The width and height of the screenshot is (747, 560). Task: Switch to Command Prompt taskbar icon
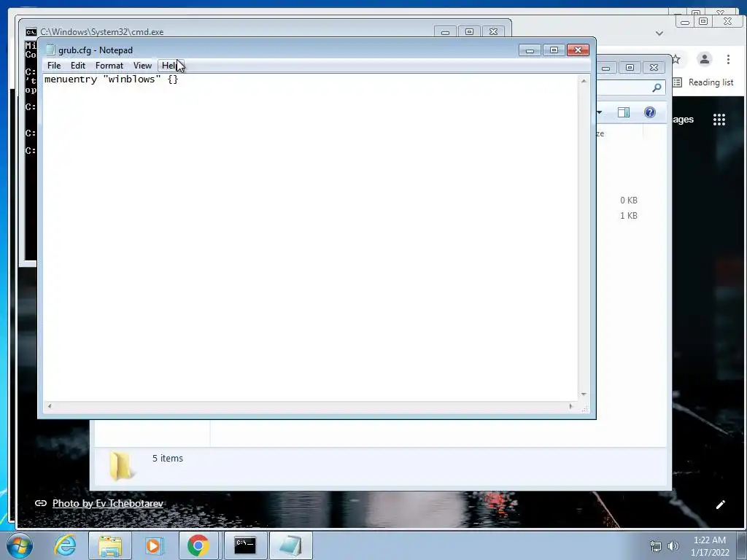[245, 545]
